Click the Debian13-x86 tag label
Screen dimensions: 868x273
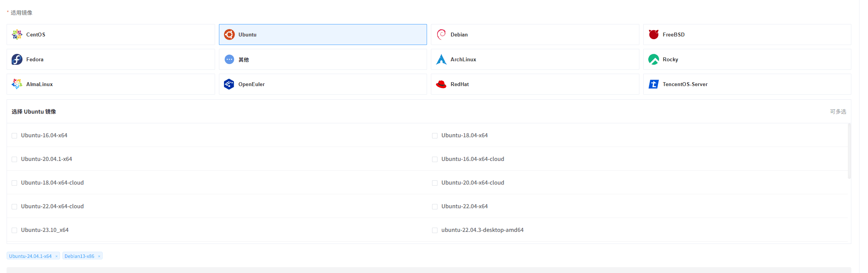coord(79,256)
